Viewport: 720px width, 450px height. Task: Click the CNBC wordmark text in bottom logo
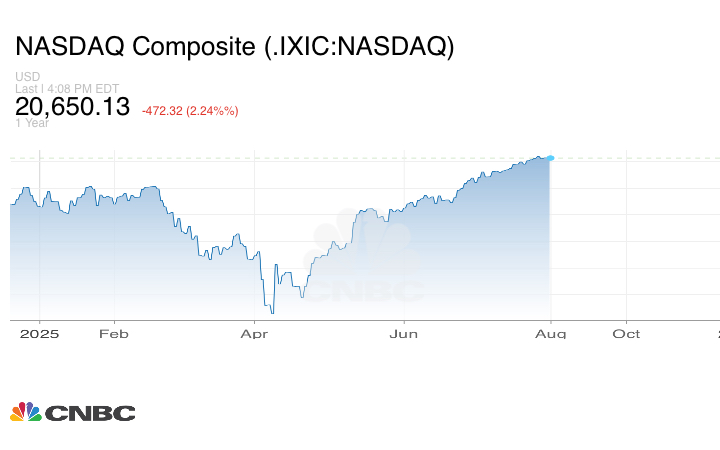[90, 412]
